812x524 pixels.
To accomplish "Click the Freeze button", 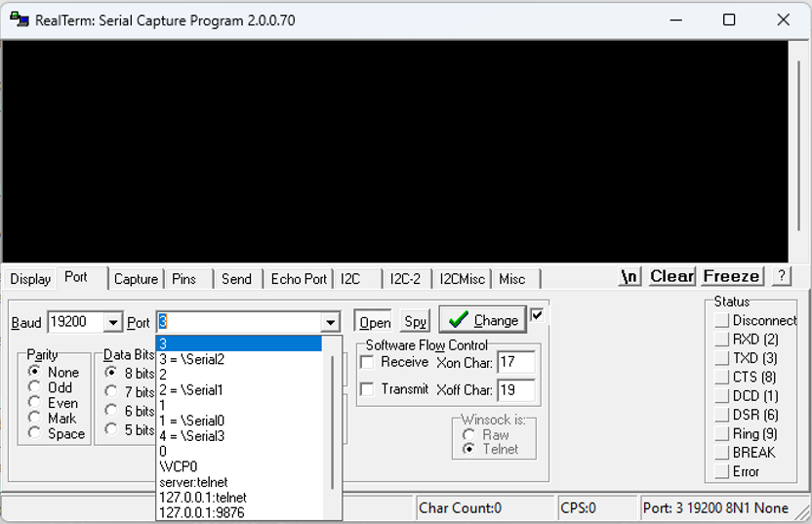I will coord(731,276).
